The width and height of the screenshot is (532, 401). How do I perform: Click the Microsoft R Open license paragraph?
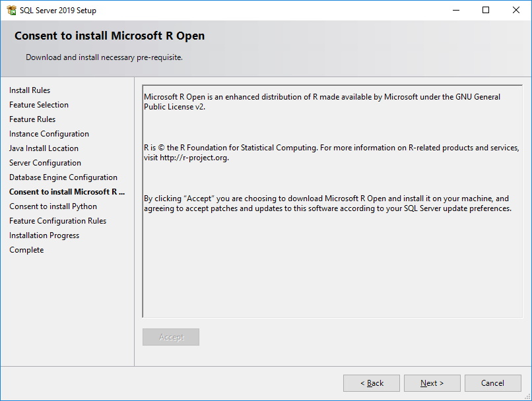click(x=322, y=102)
